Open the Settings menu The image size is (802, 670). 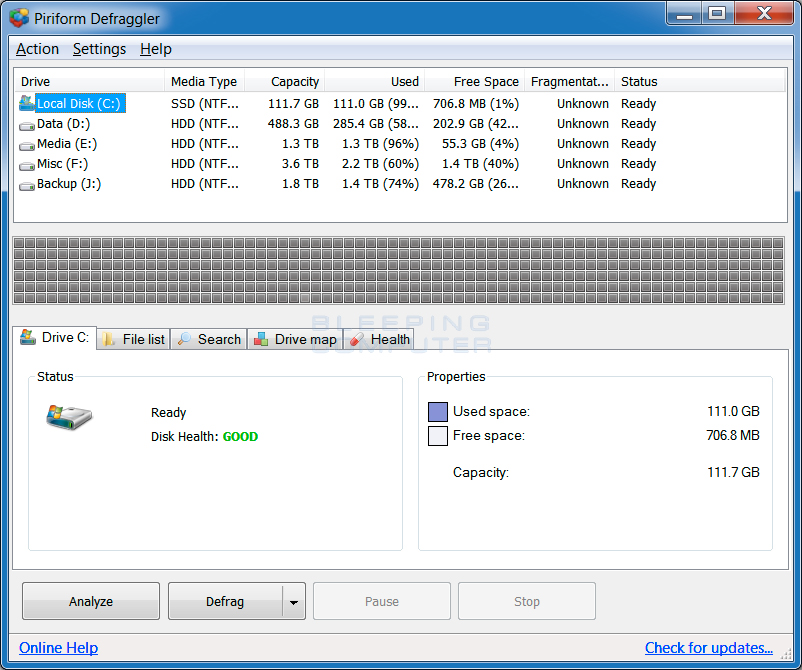click(99, 49)
